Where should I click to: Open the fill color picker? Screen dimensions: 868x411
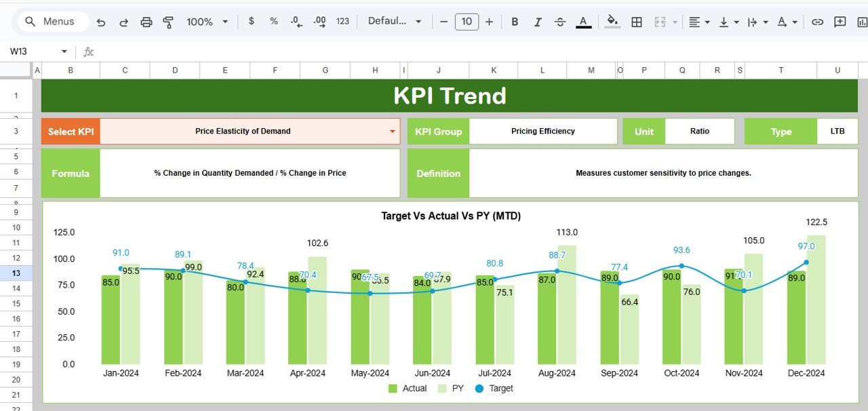[612, 22]
